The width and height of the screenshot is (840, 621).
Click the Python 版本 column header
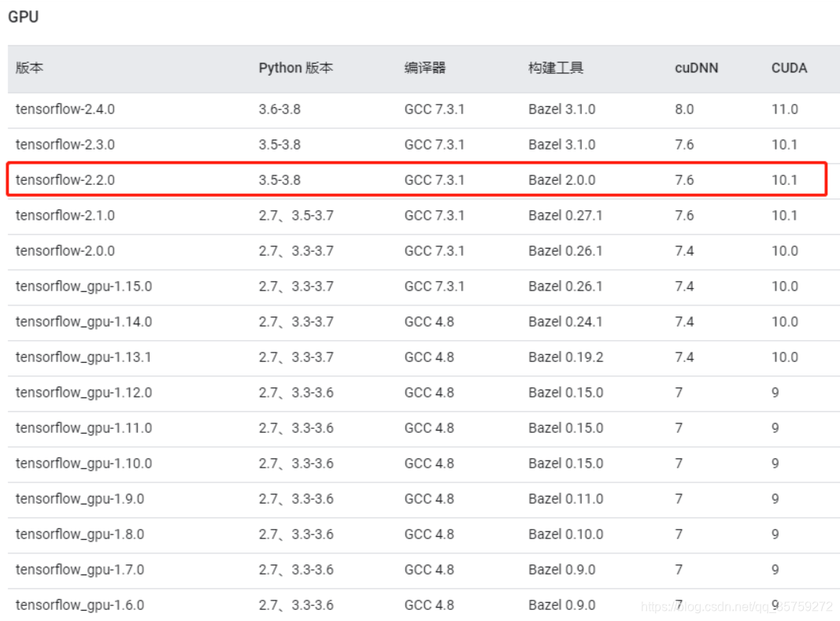[296, 68]
